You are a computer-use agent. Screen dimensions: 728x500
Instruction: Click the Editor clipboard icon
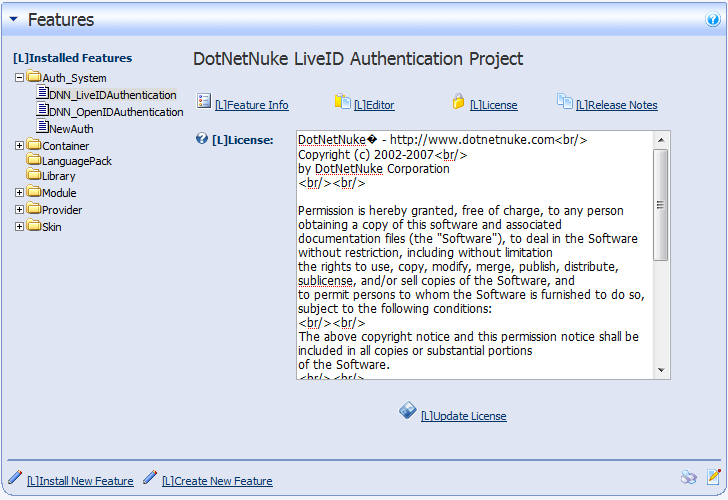tap(343, 101)
